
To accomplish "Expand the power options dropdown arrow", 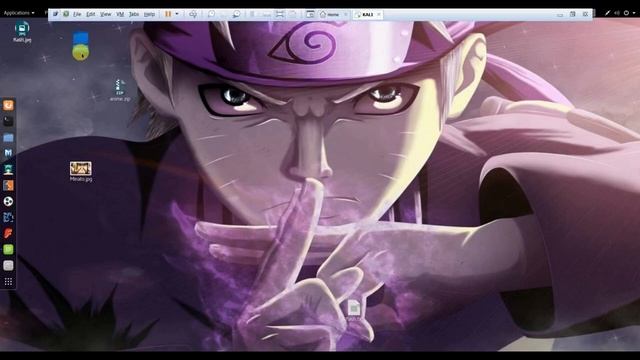I will pos(177,14).
